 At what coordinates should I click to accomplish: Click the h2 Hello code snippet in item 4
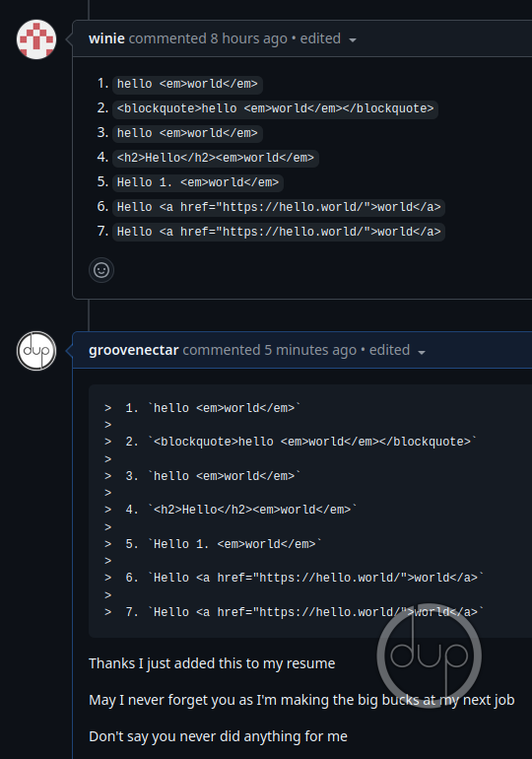point(215,158)
